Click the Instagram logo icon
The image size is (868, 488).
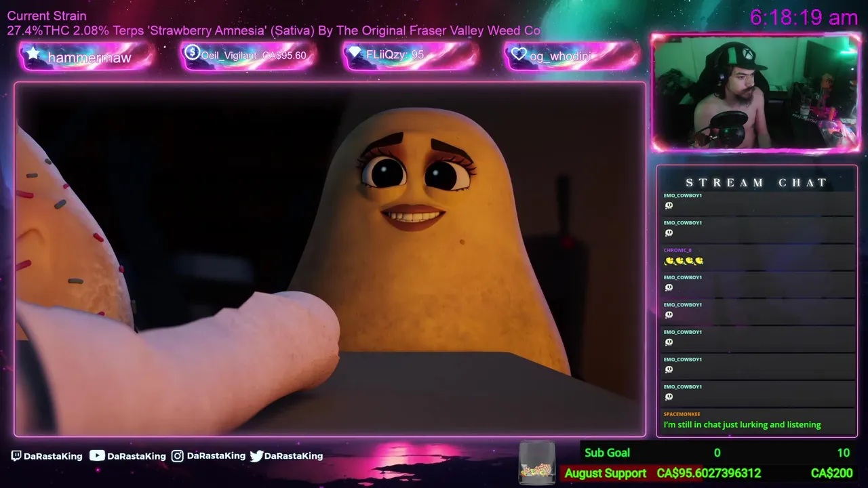pos(178,456)
